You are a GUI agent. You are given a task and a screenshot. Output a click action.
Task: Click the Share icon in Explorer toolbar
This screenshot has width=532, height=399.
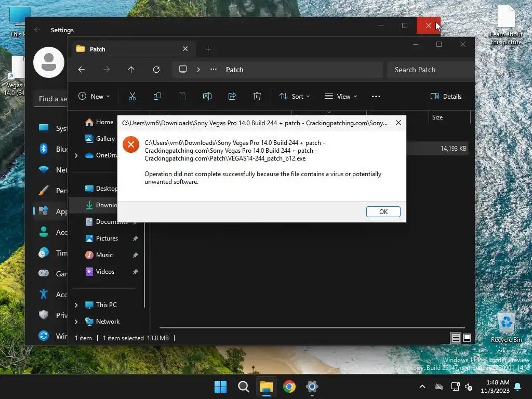click(x=232, y=96)
